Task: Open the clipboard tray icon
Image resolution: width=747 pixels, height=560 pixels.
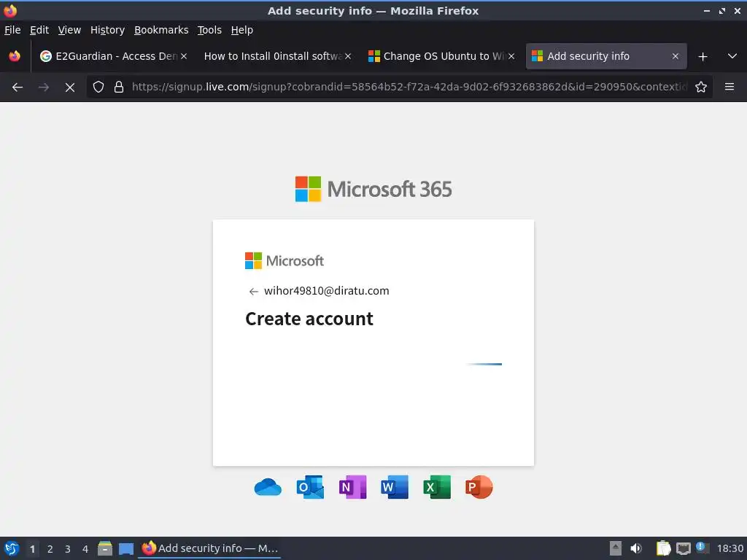Action: 663,548
